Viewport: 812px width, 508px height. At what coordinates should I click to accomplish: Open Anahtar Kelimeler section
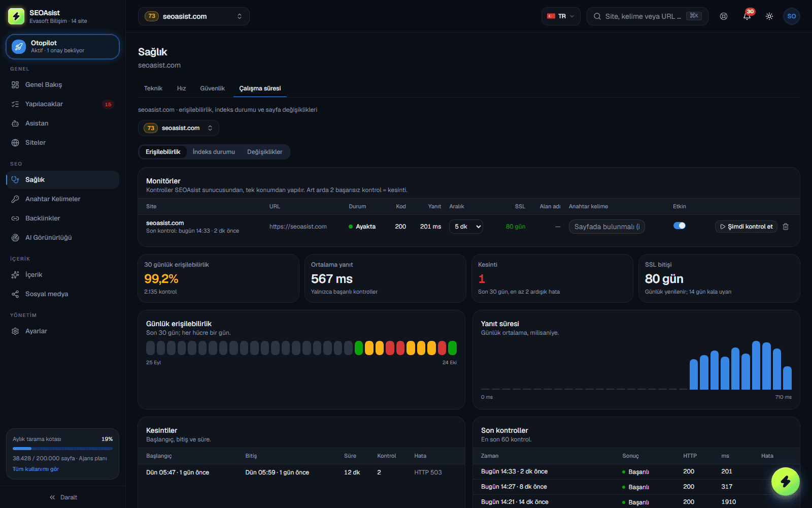click(x=62, y=199)
